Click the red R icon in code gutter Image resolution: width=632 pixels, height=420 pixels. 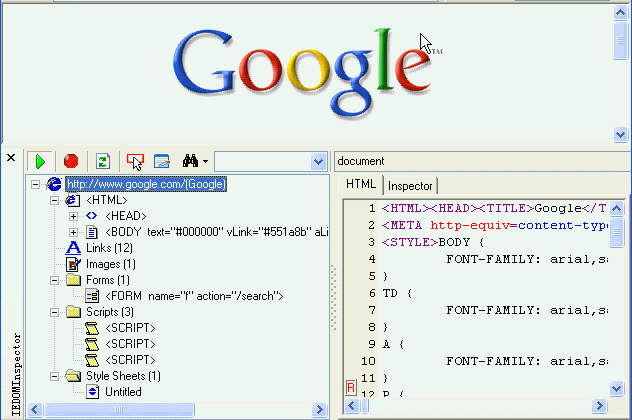(x=351, y=387)
